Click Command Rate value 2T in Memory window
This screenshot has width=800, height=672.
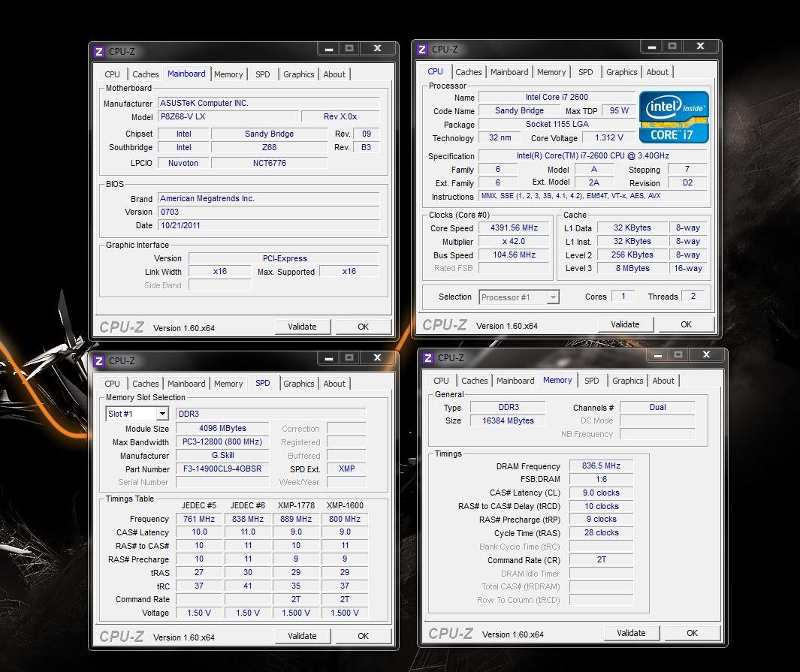pyautogui.click(x=601, y=560)
